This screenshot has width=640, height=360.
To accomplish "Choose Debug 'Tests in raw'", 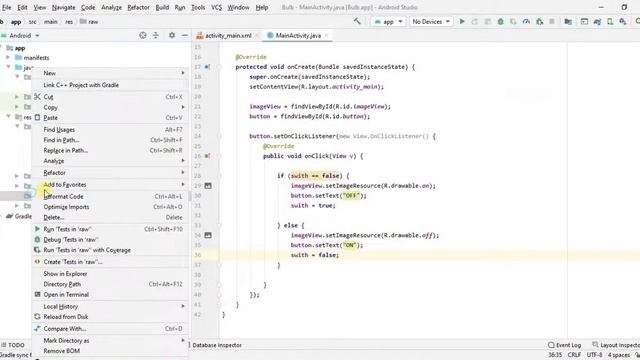I will coord(110,240).
